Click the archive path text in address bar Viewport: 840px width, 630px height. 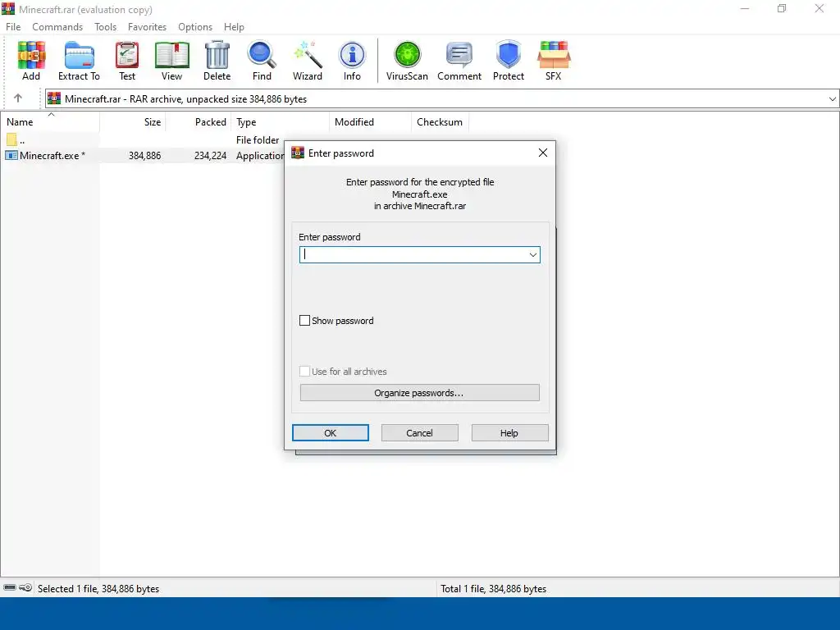tap(186, 98)
